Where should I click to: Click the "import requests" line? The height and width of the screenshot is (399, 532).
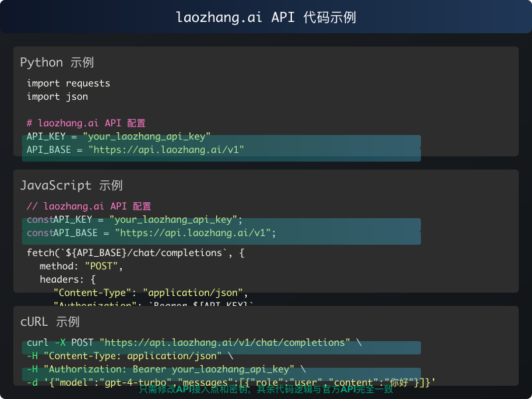pyautogui.click(x=68, y=84)
